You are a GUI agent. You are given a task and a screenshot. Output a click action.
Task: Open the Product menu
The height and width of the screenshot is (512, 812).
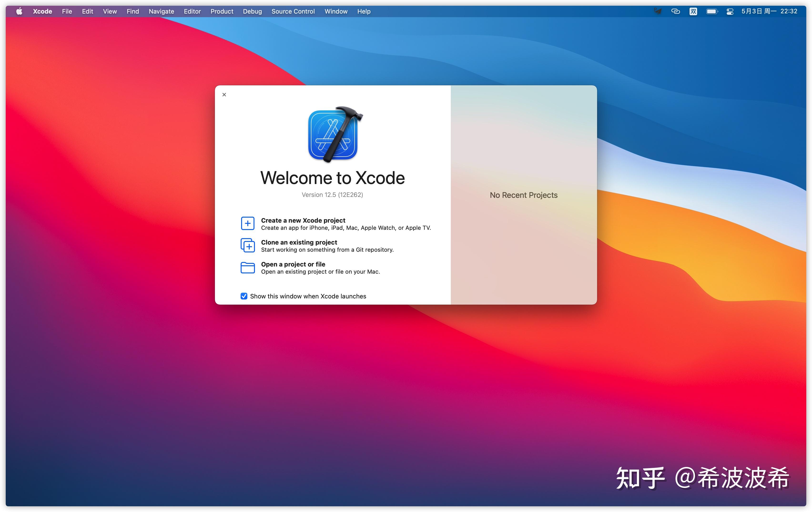tap(222, 11)
